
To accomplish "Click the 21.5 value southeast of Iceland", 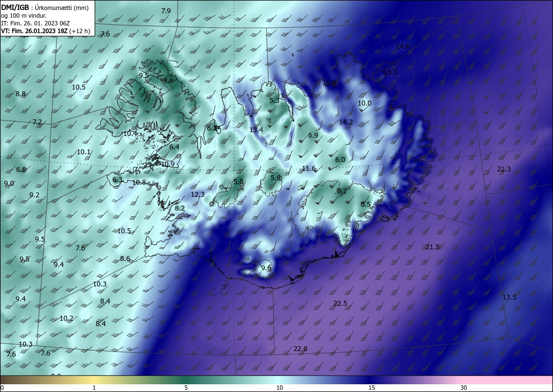I will [432, 247].
